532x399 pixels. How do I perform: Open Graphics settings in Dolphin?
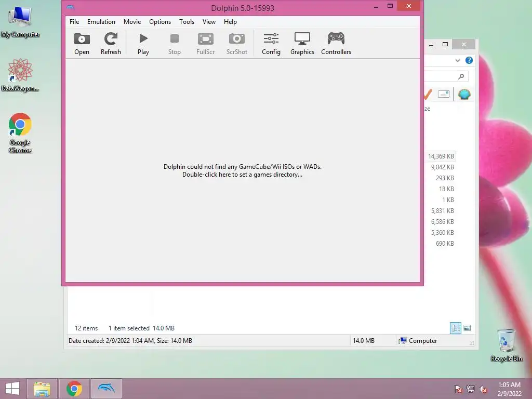click(302, 44)
